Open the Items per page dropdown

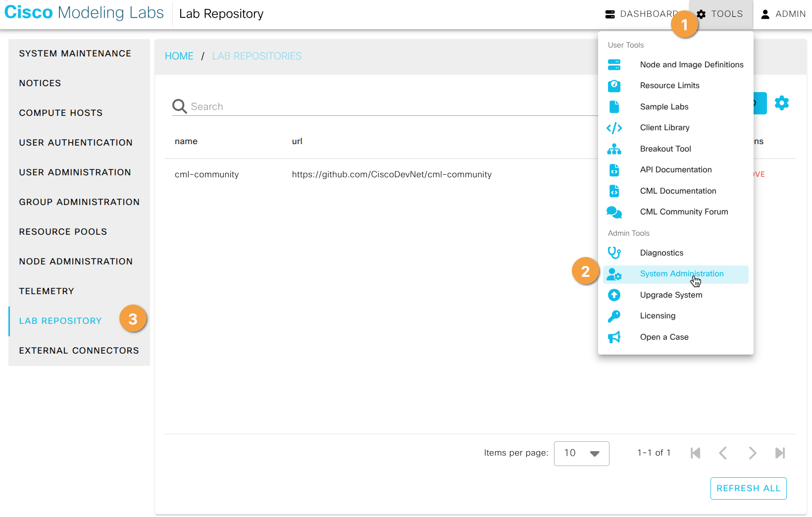[x=581, y=453]
